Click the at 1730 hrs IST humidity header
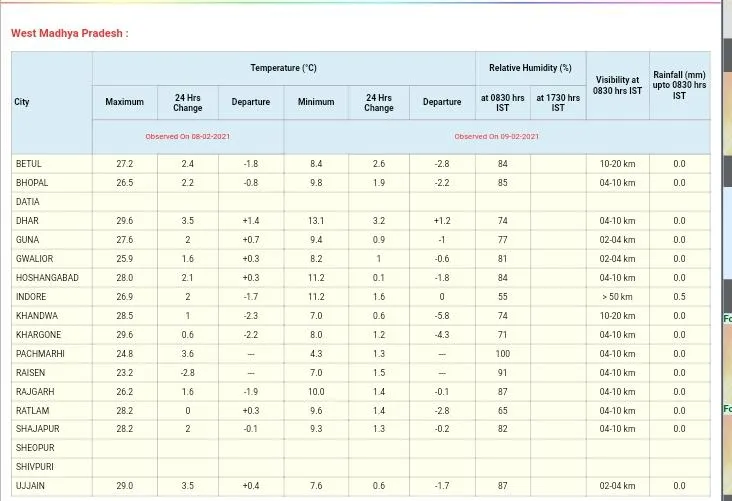The width and height of the screenshot is (732, 501). click(x=558, y=103)
